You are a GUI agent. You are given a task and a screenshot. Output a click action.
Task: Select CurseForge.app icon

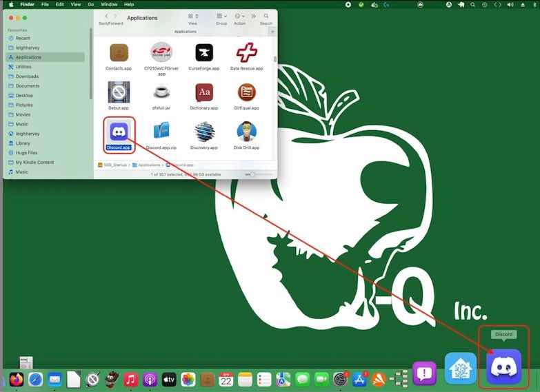pos(204,52)
